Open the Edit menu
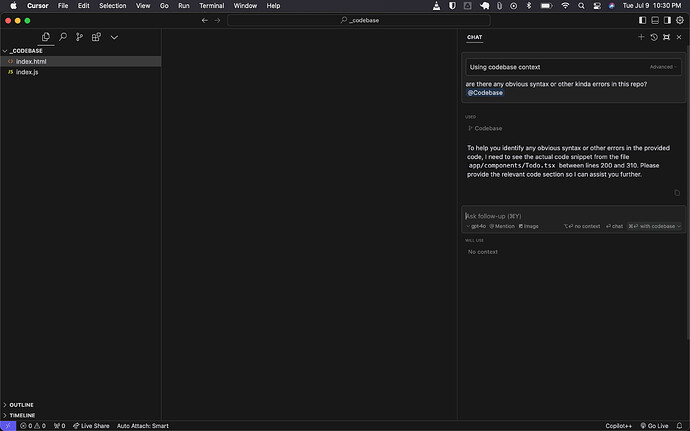Viewport: 690px width, 431px height. (x=84, y=6)
